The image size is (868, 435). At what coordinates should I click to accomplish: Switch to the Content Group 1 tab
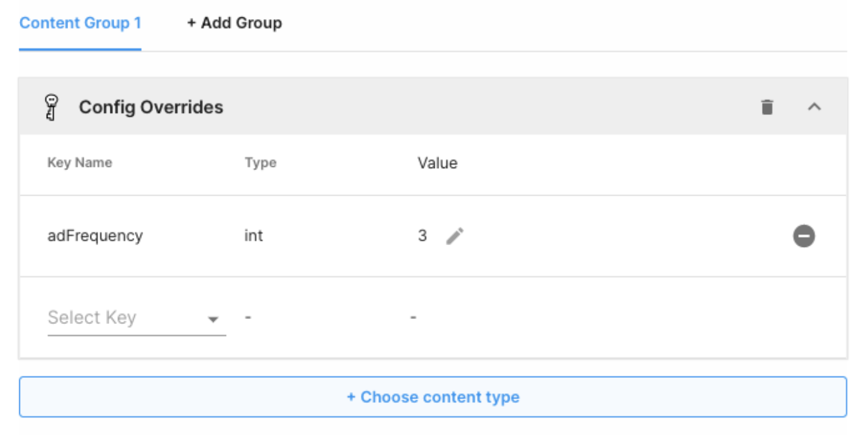(x=80, y=23)
